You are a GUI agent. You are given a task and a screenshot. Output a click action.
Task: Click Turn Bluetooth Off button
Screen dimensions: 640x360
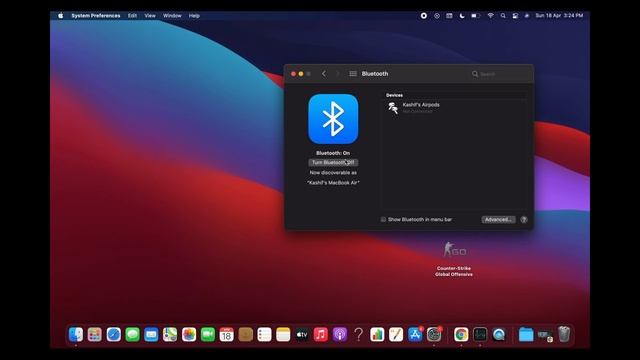pos(333,162)
